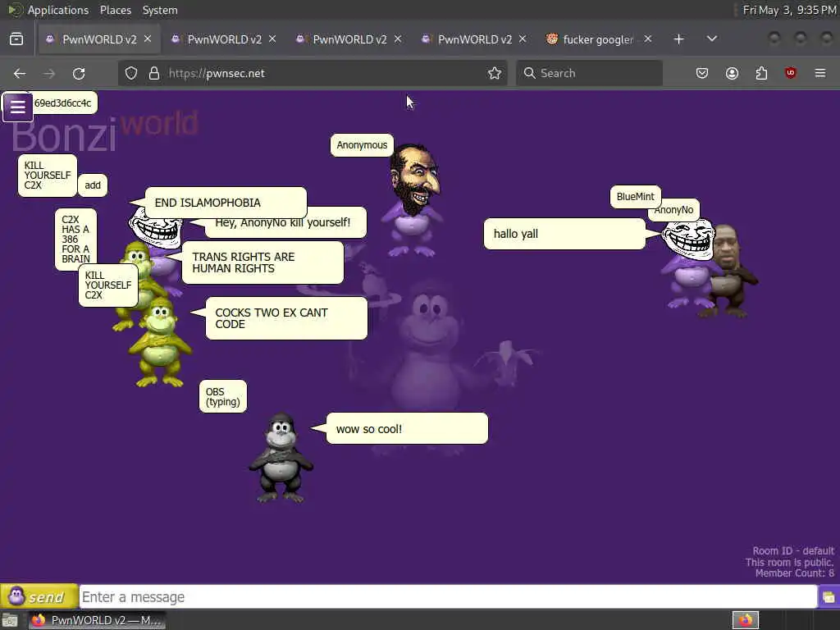Click the chat image button beside message box
Image resolution: width=840 pixels, height=630 pixels.
pyautogui.click(x=829, y=597)
